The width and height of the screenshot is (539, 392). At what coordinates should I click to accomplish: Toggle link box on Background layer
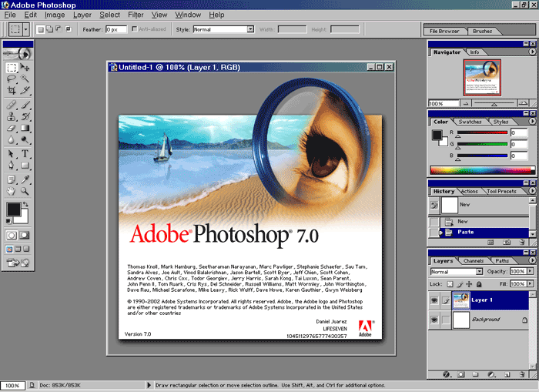point(446,320)
